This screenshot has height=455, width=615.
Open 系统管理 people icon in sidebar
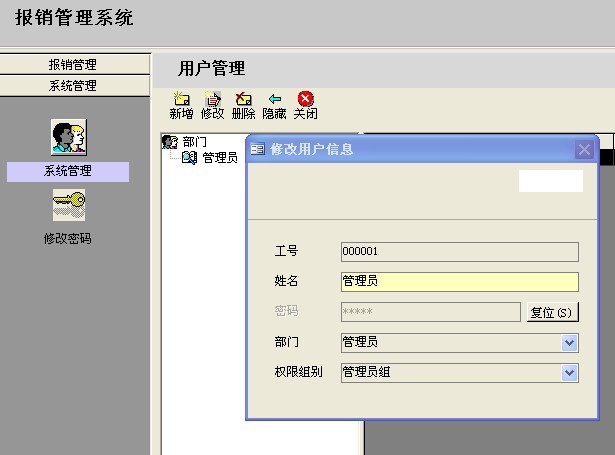click(x=69, y=137)
